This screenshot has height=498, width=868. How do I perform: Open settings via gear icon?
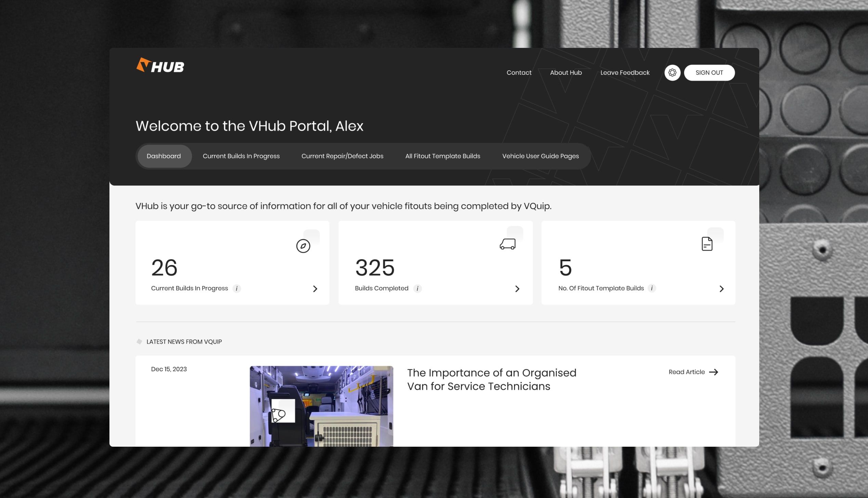[672, 73]
